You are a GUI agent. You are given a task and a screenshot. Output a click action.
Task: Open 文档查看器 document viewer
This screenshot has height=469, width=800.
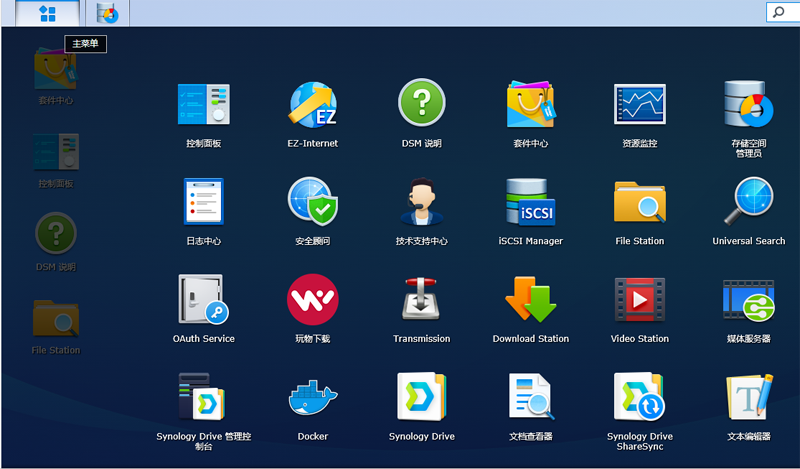click(x=531, y=397)
